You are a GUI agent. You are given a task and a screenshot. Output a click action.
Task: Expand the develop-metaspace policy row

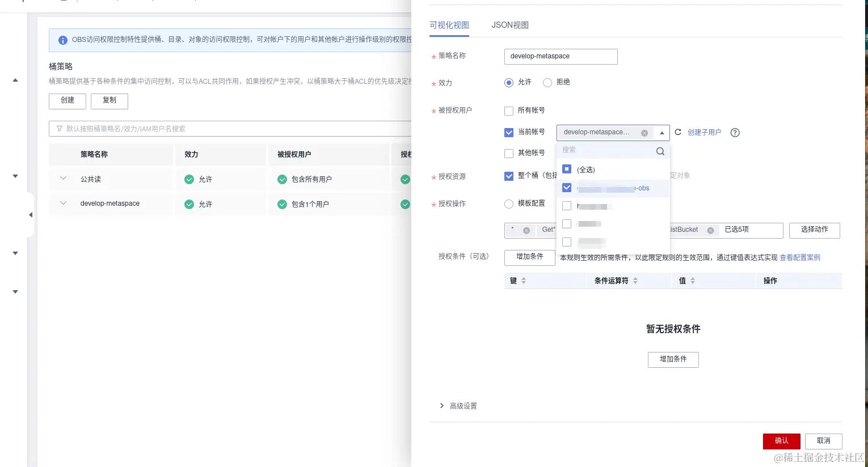tap(64, 203)
